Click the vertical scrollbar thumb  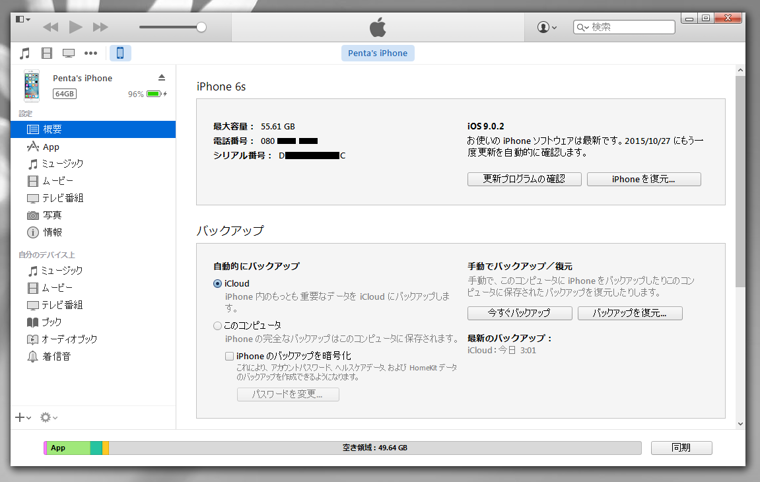click(740, 181)
